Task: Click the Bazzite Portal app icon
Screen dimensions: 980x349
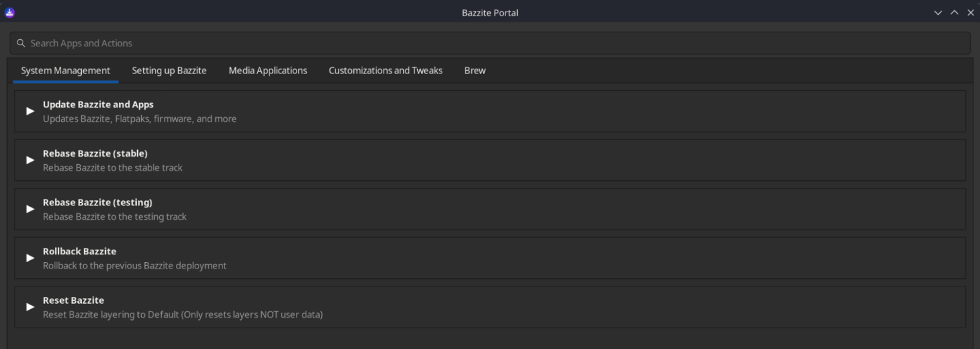Action: coord(10,12)
